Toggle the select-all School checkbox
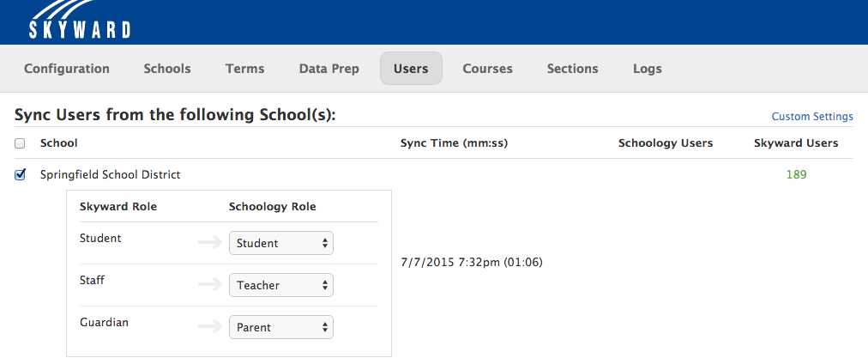The width and height of the screenshot is (868, 364). tap(20, 143)
